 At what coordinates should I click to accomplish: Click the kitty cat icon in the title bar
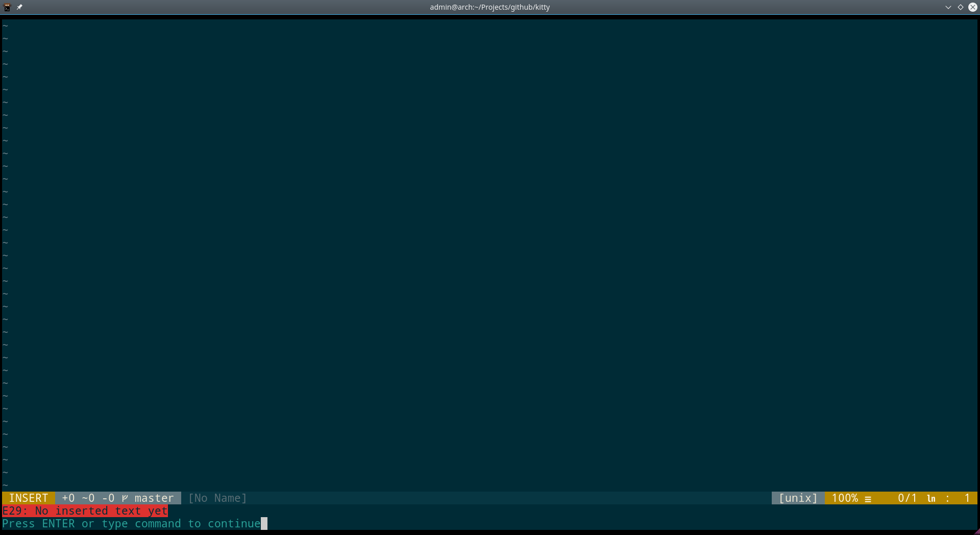(7, 7)
